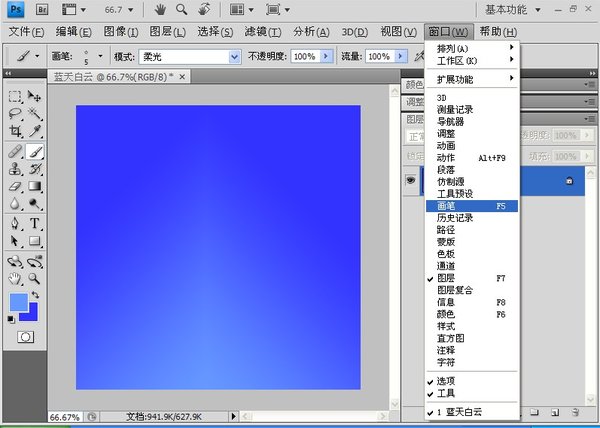Open the 帮助(H) menu

498,32
